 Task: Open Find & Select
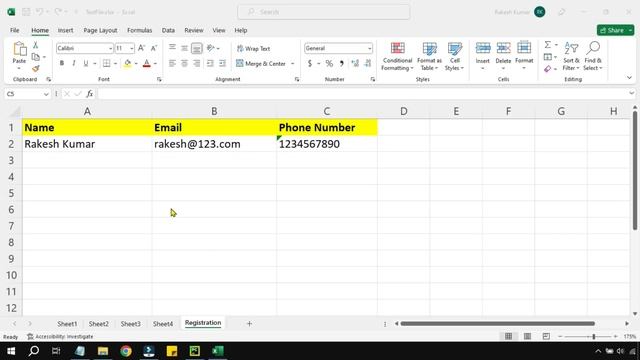click(x=593, y=56)
